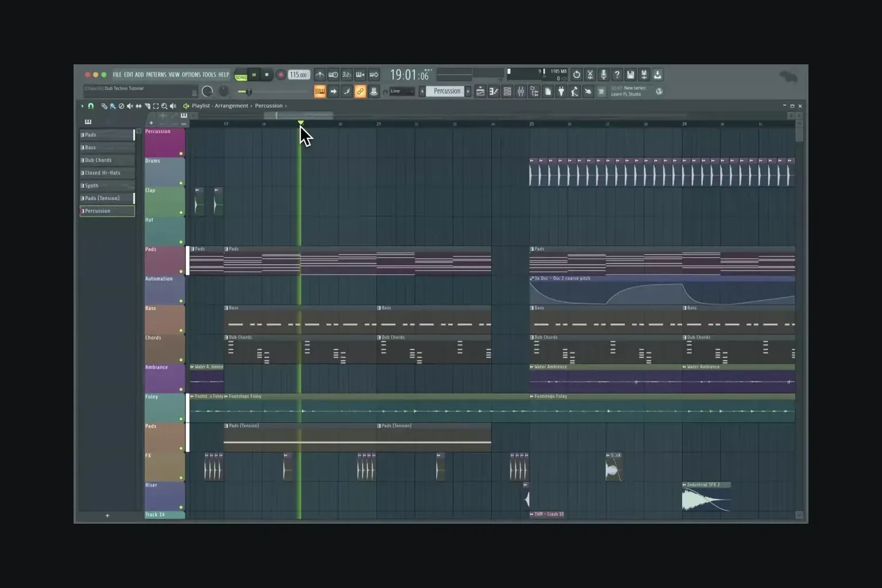Click the arrow left of pattern selector
Image resolution: width=882 pixels, height=588 pixels.
point(422,91)
